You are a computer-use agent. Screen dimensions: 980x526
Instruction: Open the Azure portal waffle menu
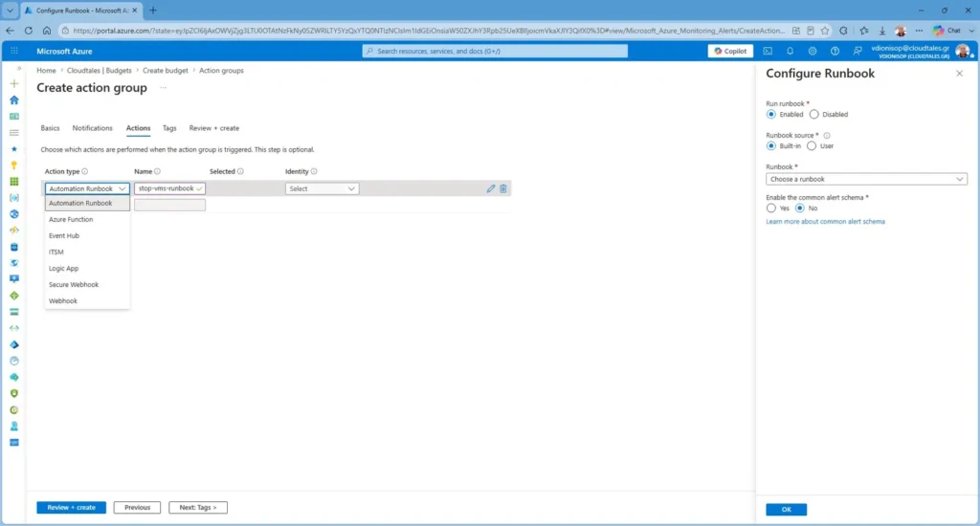coord(14,52)
